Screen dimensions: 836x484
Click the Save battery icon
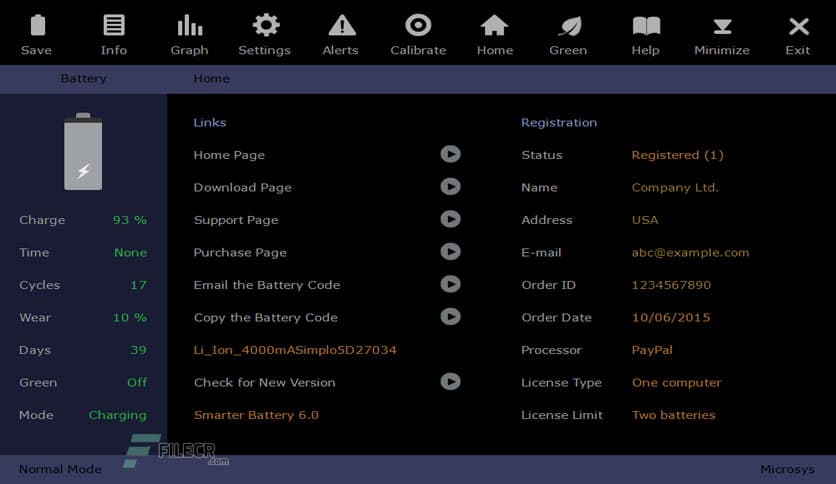pyautogui.click(x=37, y=25)
